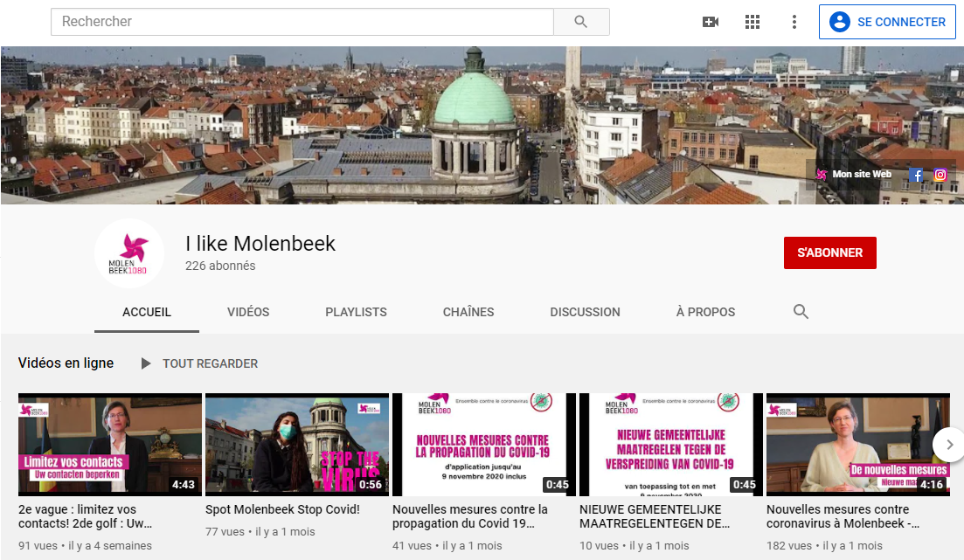Screen dimensions: 964x560
Task: Go to the Discussion tab
Action: tap(585, 312)
